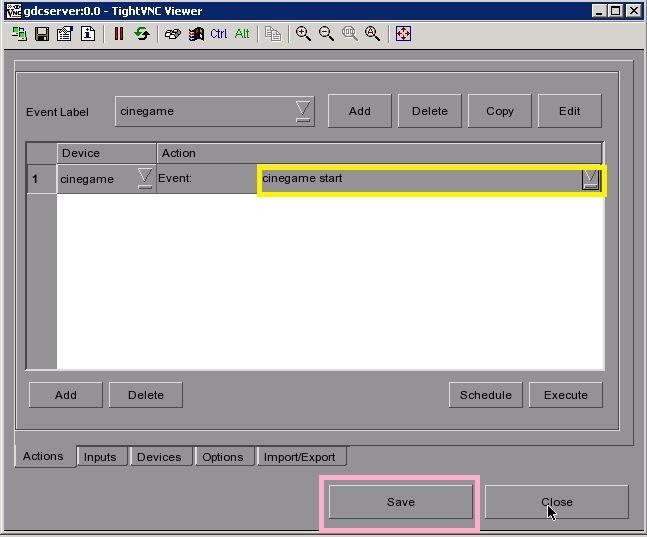Click the Save button
The width and height of the screenshot is (647, 537).
point(401,502)
